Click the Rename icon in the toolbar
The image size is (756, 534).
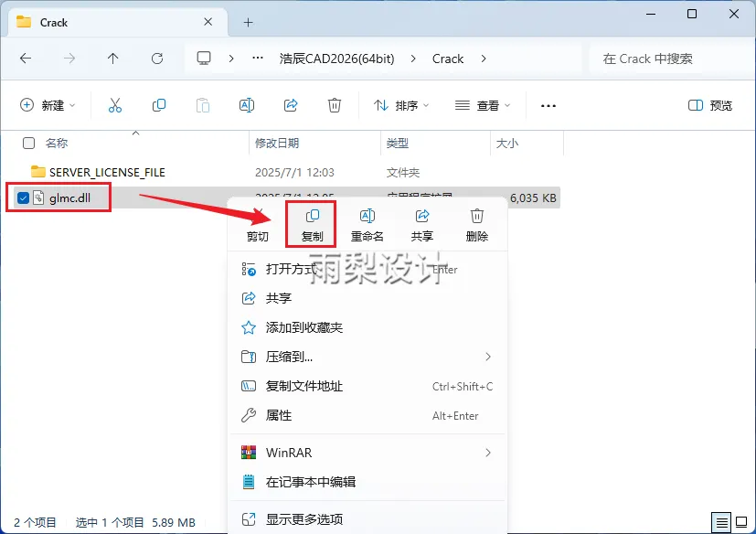[x=247, y=105]
